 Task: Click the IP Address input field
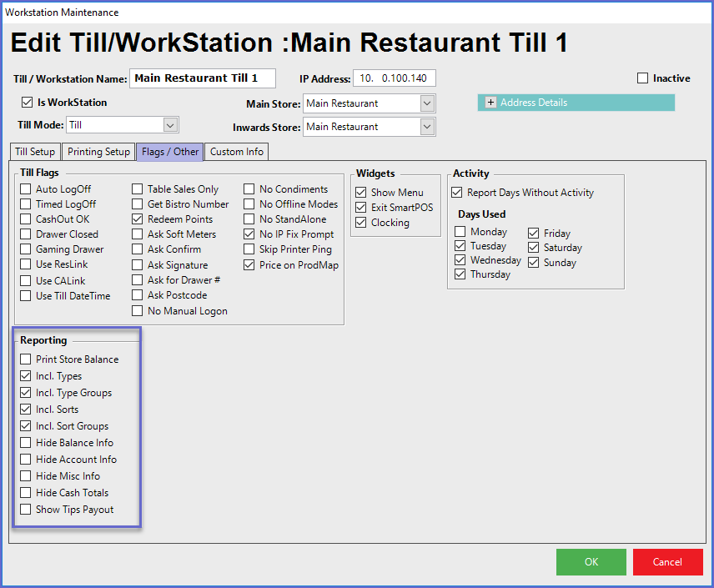394,78
